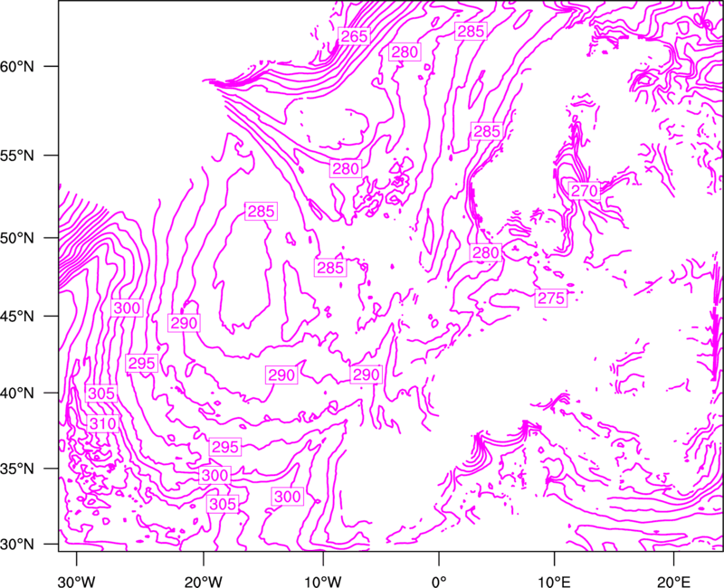Select the 310 contour label
The width and height of the screenshot is (724, 588).
point(103,423)
